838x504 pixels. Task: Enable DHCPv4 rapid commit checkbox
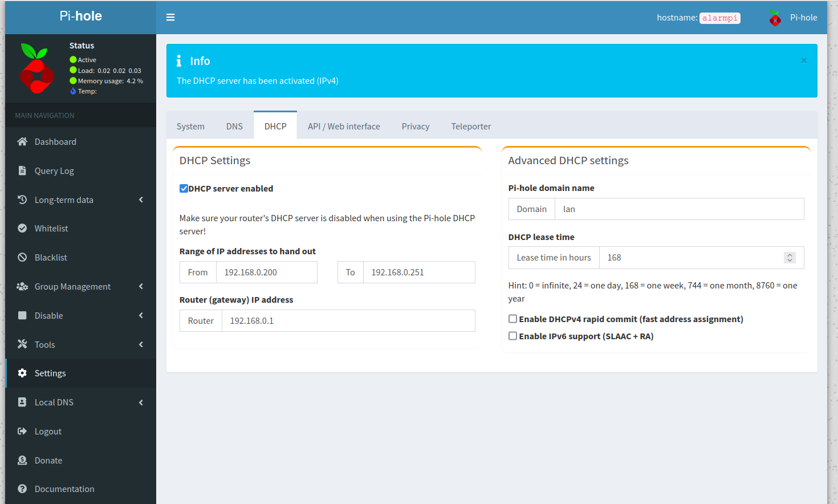(512, 319)
